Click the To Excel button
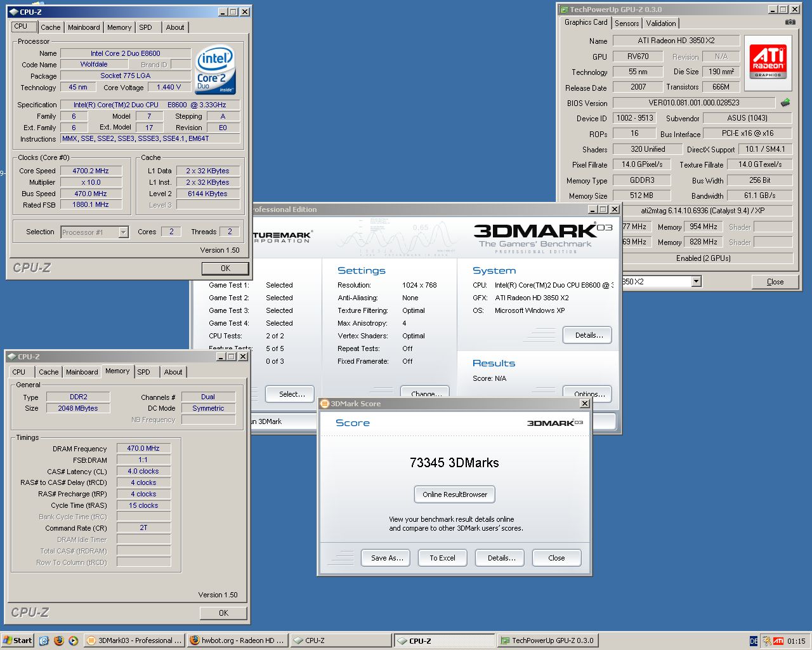Image resolution: width=812 pixels, height=650 pixels. pos(443,558)
